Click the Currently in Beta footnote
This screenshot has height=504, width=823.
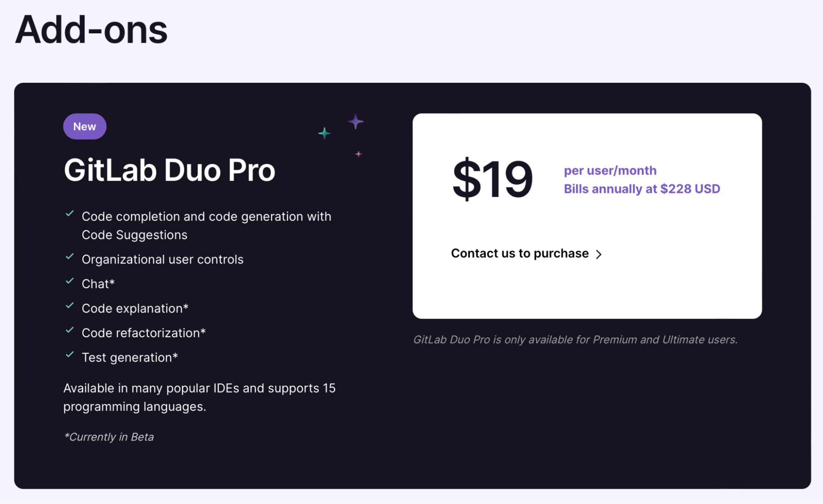pyautogui.click(x=109, y=437)
